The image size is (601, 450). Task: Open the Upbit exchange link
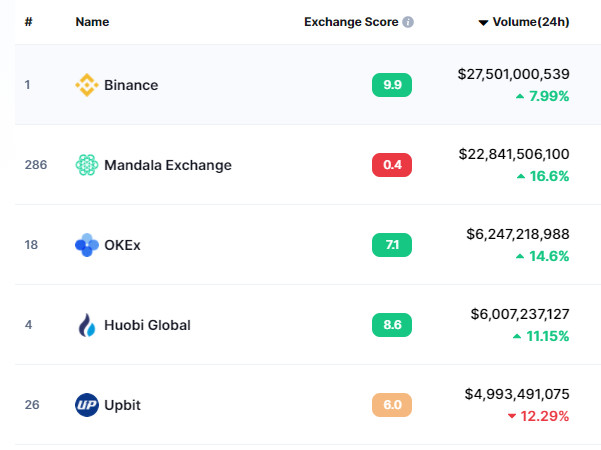click(x=122, y=405)
